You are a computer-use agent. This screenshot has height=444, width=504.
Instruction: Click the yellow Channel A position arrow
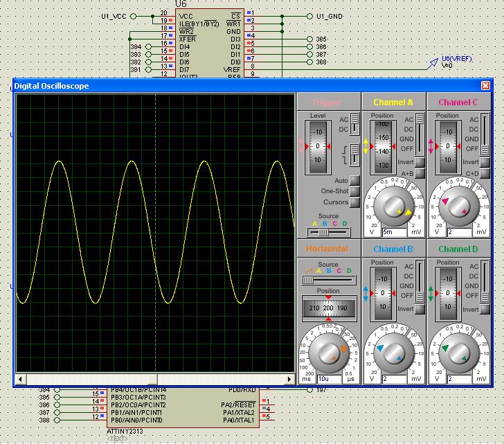coord(366,146)
